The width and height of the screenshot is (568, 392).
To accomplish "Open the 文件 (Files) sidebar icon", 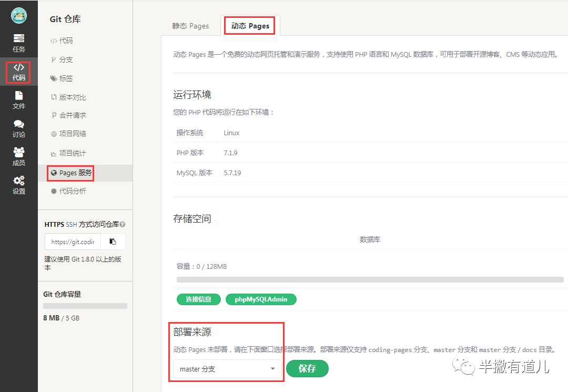I will coord(19,99).
